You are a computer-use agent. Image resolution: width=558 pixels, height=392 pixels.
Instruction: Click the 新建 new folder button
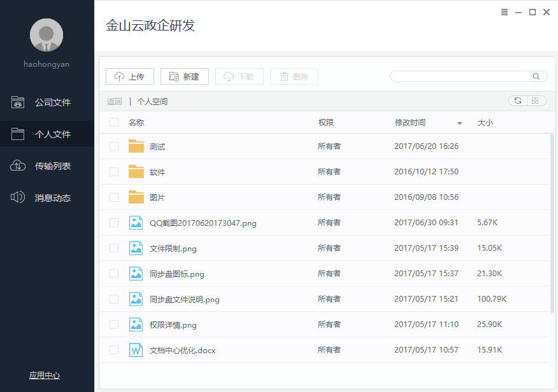click(x=185, y=76)
